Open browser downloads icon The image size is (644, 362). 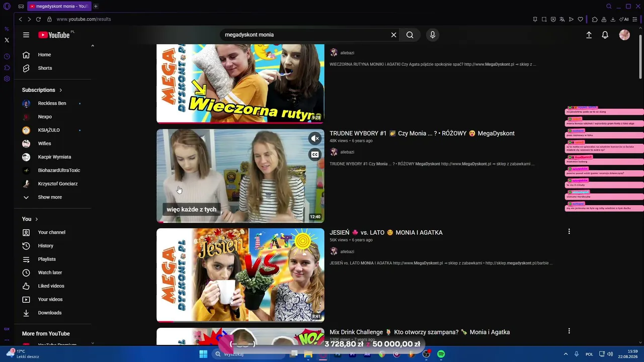point(613,19)
